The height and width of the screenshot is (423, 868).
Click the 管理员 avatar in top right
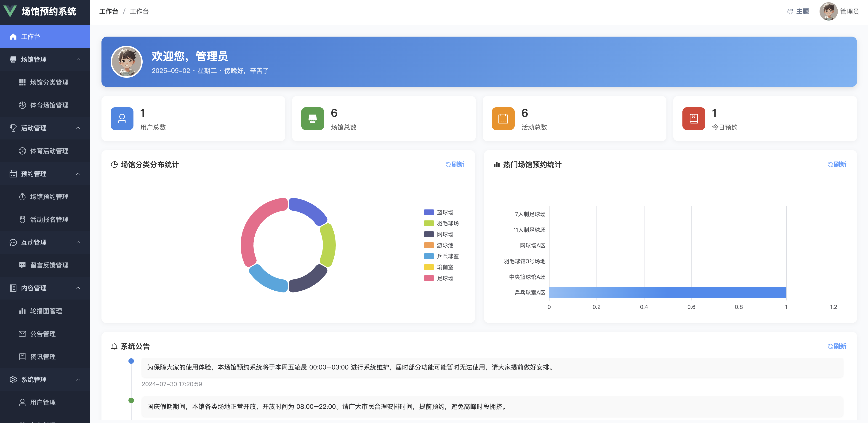pos(828,11)
